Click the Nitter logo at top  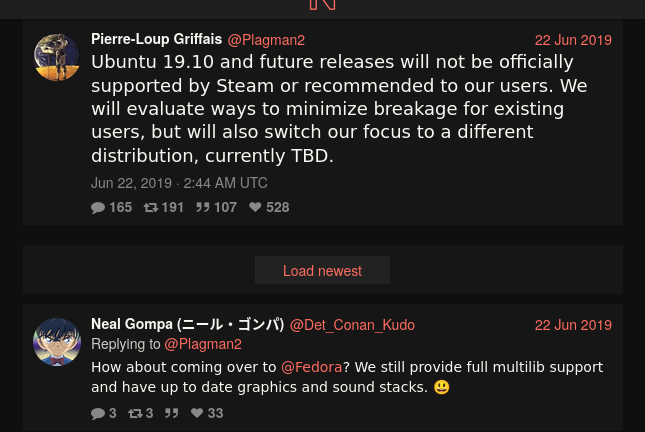[322, 5]
